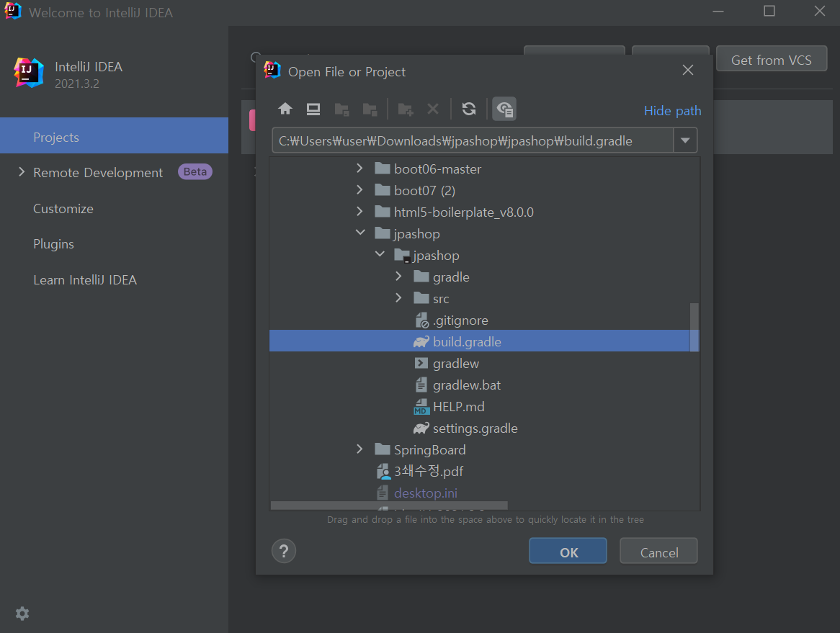Refresh the file tree
The width and height of the screenshot is (840, 633).
tap(469, 109)
